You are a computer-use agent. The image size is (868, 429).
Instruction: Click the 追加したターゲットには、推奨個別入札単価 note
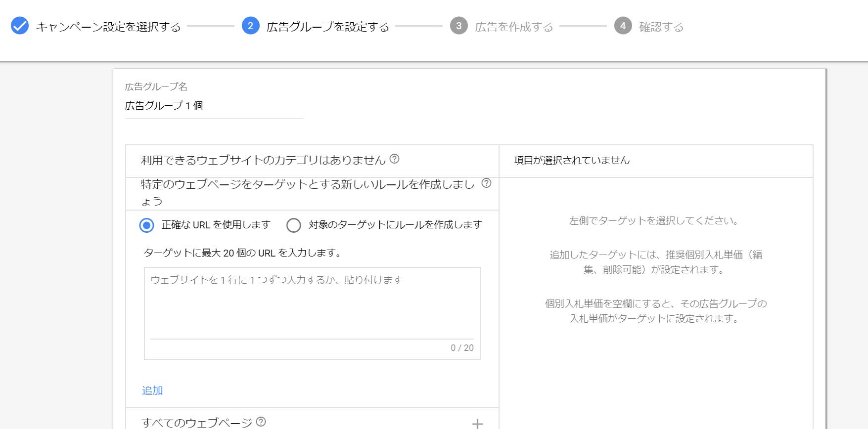(x=656, y=262)
